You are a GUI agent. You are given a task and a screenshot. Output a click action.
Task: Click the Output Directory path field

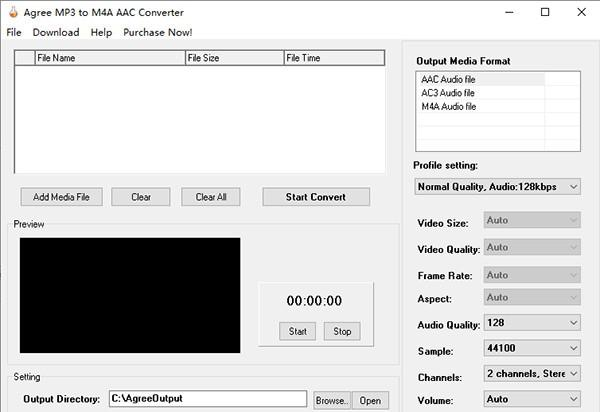pyautogui.click(x=208, y=399)
